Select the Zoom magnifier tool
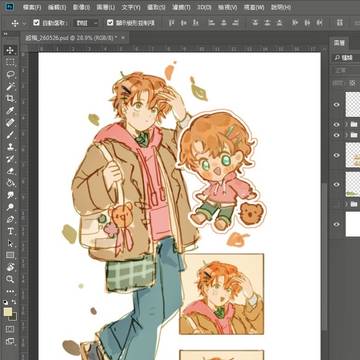The image size is (360, 360). (10, 279)
